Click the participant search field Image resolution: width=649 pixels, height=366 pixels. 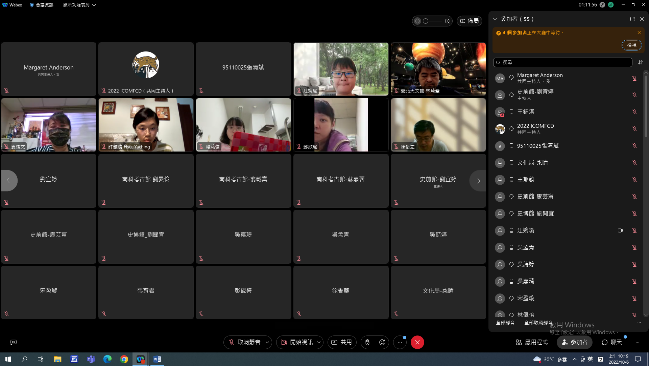(x=562, y=62)
